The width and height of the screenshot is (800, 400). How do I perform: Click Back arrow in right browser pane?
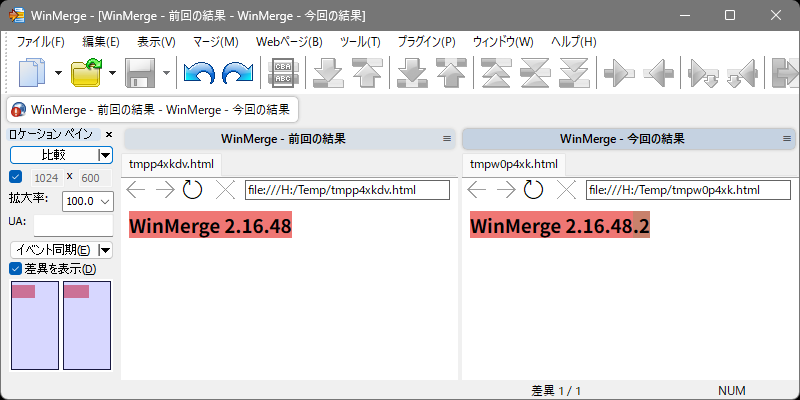(477, 190)
